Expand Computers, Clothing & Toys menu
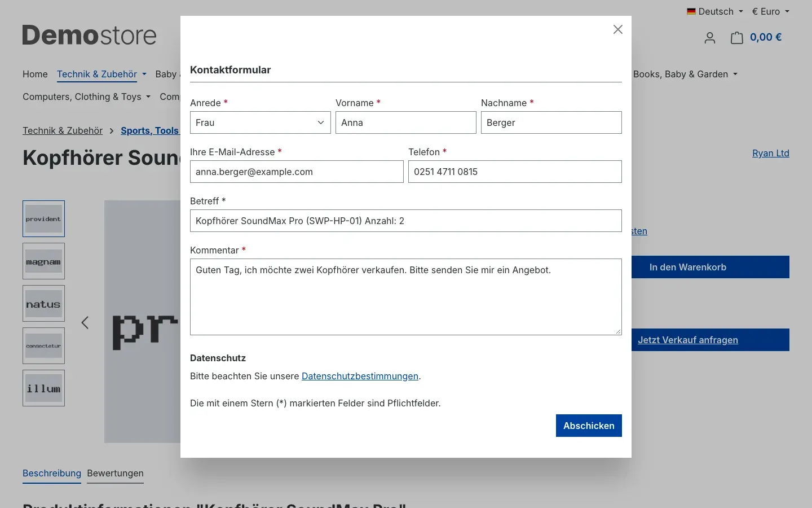The image size is (812, 508). tap(86, 97)
